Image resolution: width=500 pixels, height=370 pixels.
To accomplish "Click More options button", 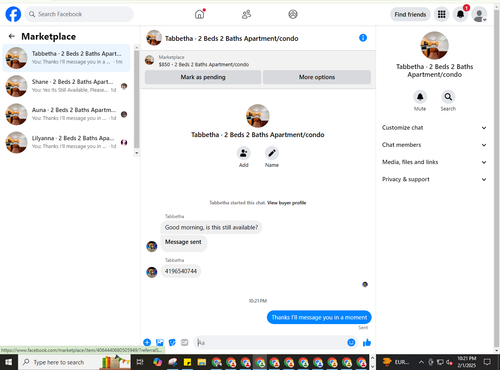I will (317, 77).
